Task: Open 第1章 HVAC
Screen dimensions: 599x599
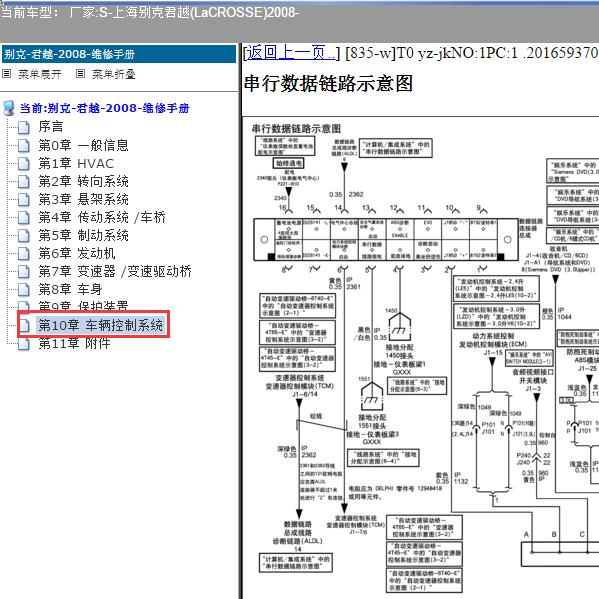Action: point(76,164)
